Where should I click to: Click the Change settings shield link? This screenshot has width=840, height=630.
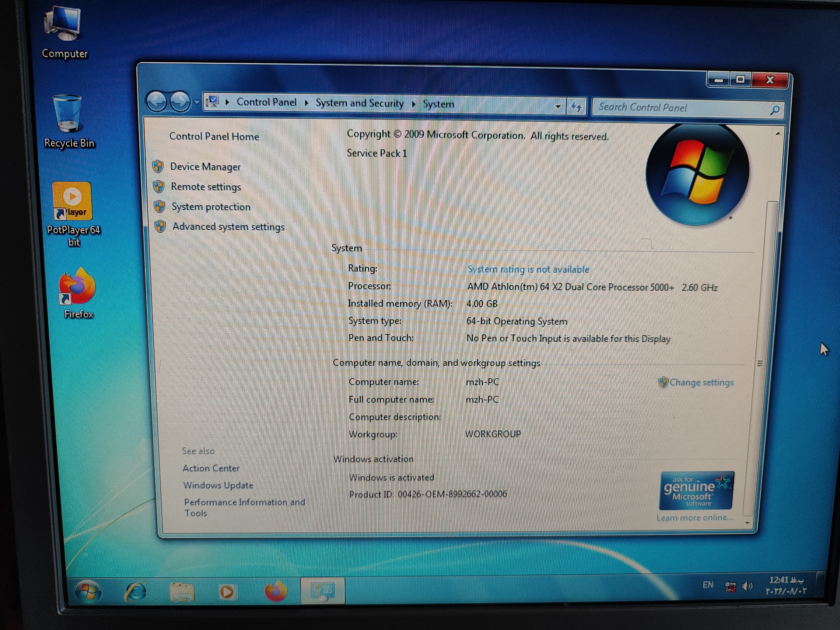click(701, 382)
